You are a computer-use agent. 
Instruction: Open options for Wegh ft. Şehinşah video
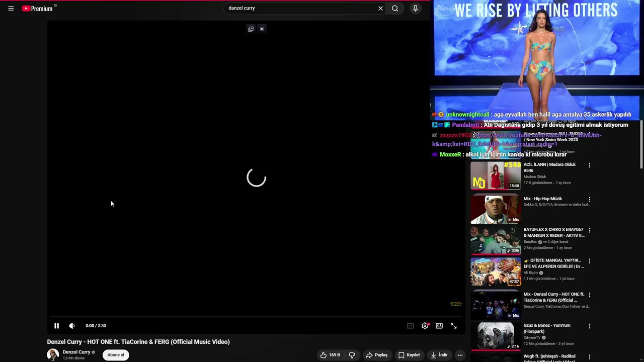[590, 357]
